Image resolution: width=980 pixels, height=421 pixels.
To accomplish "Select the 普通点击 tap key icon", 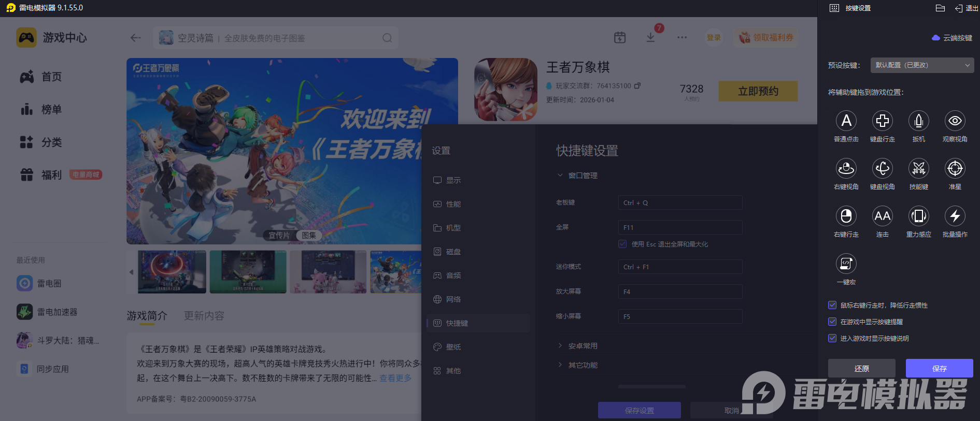I will point(846,121).
